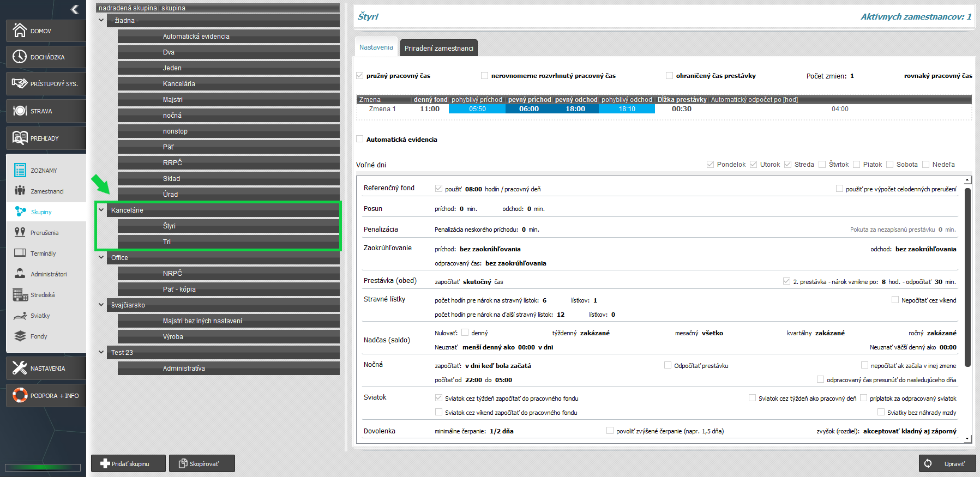Click the refresh icon on Upraviť
Image resolution: width=980 pixels, height=477 pixels.
click(928, 463)
